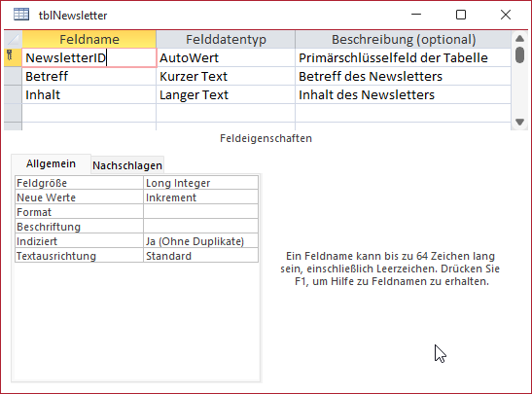Select row selector for Betreff field

pos(13,76)
